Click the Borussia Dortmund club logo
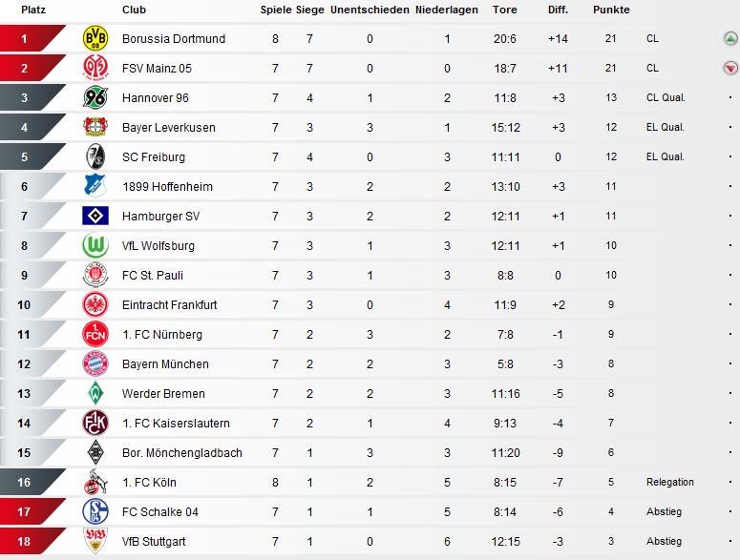Image resolution: width=740 pixels, height=560 pixels. [x=95, y=39]
